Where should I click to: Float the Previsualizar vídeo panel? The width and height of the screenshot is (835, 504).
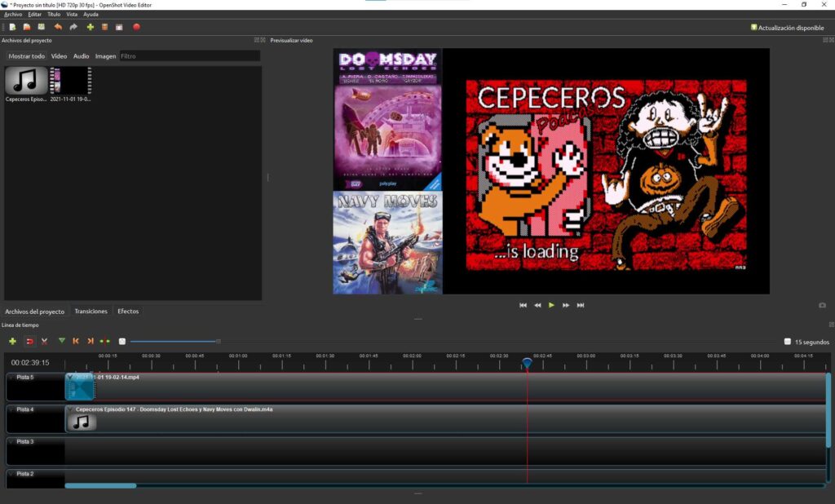[x=825, y=40]
